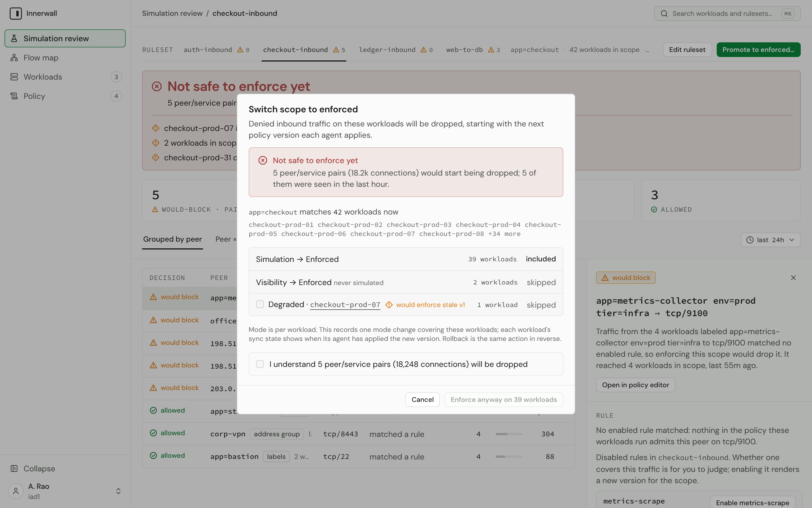Click the stale v1 warning diamond icon

click(x=389, y=305)
